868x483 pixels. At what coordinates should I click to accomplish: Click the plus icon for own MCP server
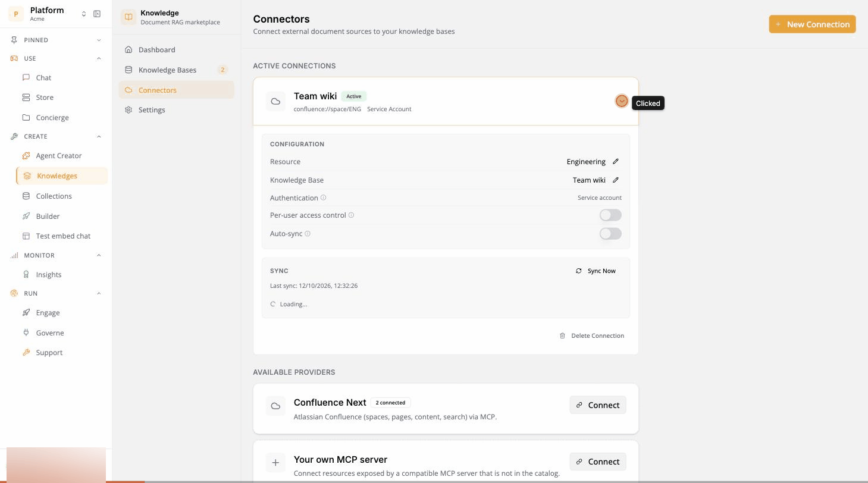pos(275,462)
